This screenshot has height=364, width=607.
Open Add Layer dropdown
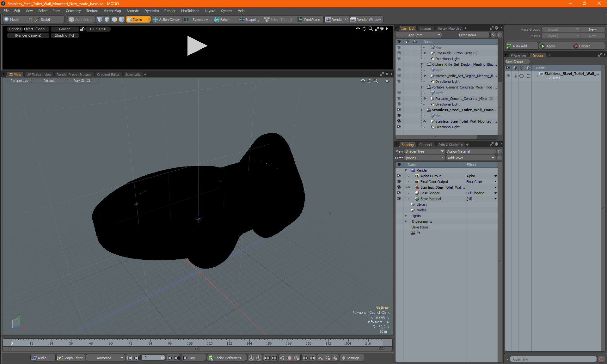471,158
